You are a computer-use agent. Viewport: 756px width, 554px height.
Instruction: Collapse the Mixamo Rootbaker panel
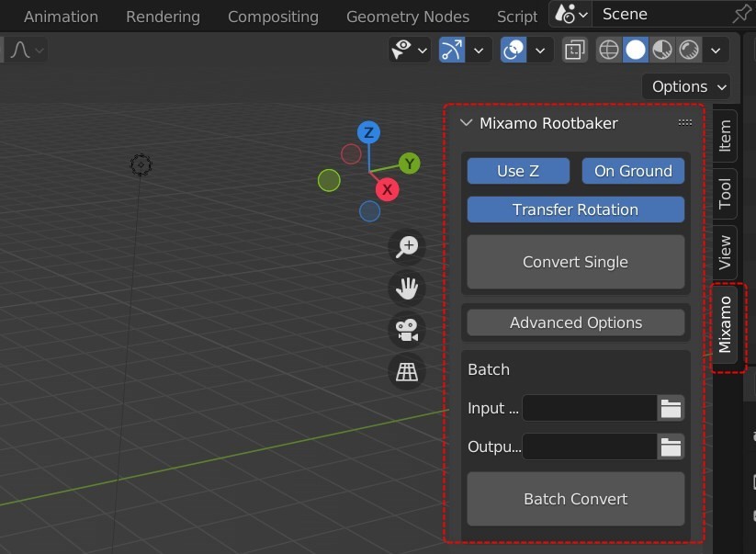pyautogui.click(x=466, y=123)
